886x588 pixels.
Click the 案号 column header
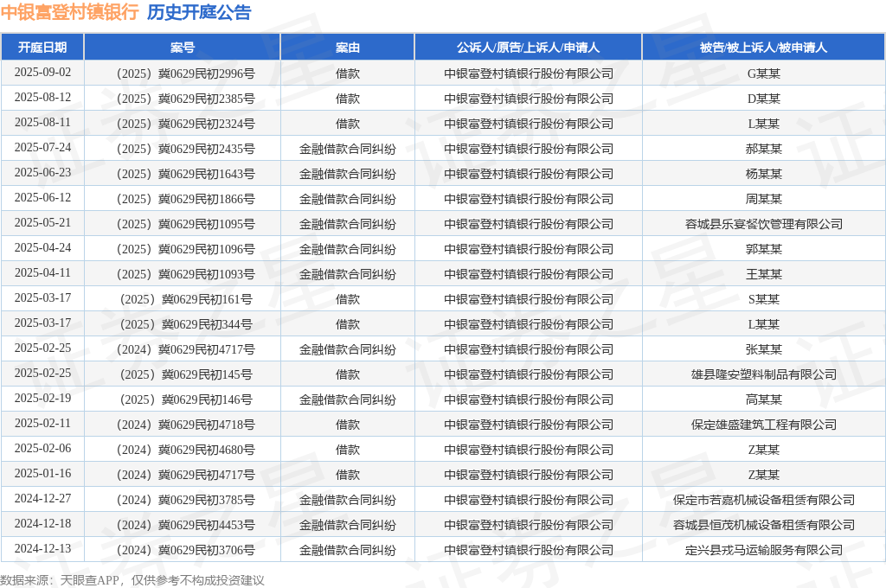pos(182,48)
